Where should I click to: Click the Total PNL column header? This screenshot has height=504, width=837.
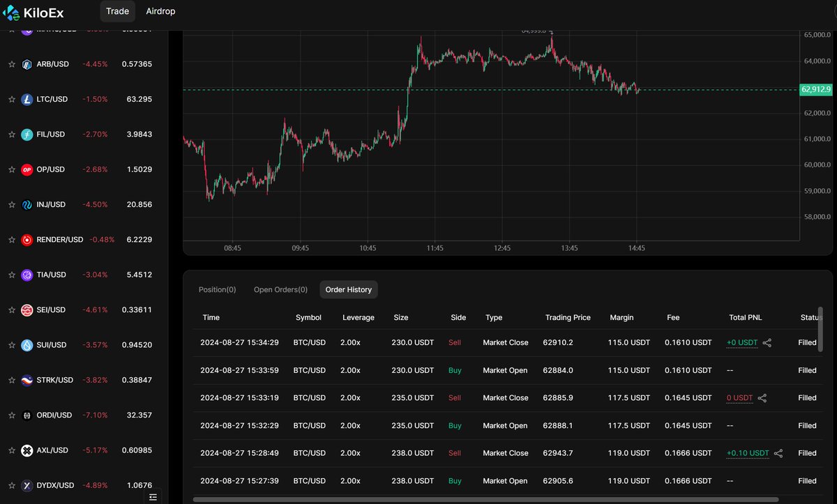(746, 317)
